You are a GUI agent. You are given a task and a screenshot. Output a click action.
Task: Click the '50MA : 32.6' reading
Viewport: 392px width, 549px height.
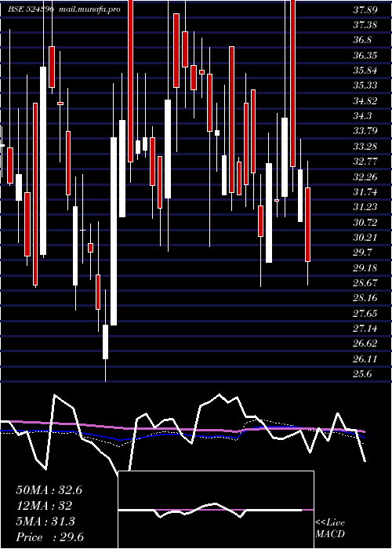coord(49,490)
